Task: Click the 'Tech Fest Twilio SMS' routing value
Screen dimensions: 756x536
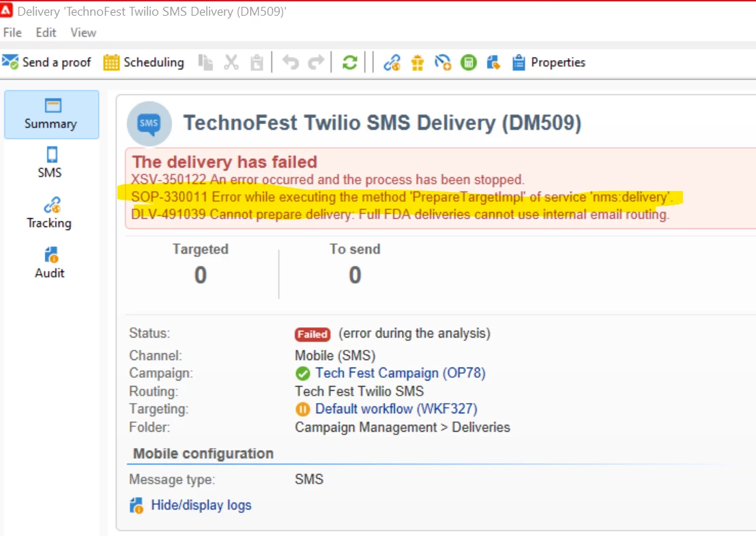Action: pos(359,391)
